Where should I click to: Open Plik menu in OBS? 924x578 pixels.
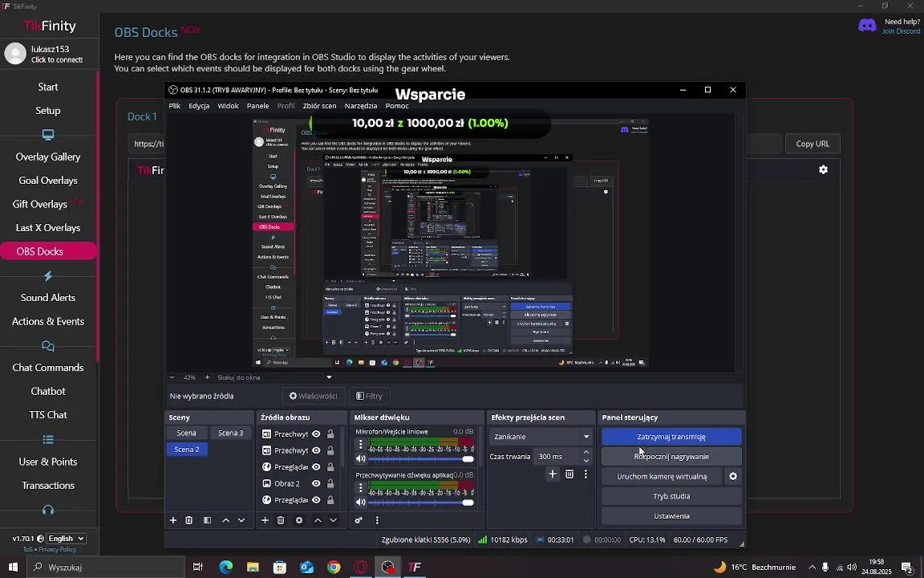174,106
